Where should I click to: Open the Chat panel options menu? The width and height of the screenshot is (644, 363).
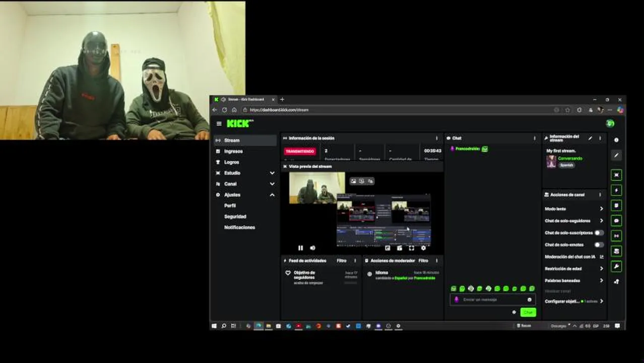(x=535, y=138)
